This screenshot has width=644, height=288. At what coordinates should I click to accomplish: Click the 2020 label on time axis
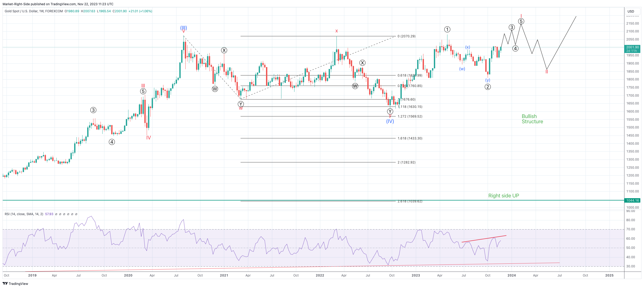point(128,275)
